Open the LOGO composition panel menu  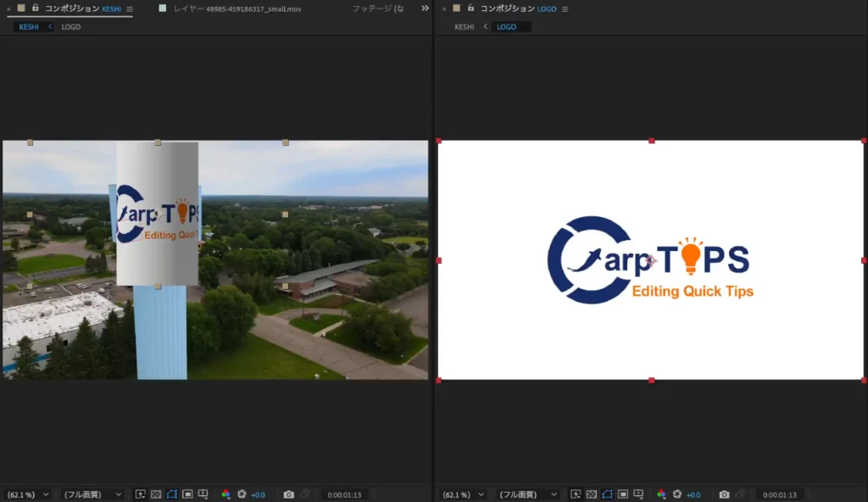click(x=565, y=8)
